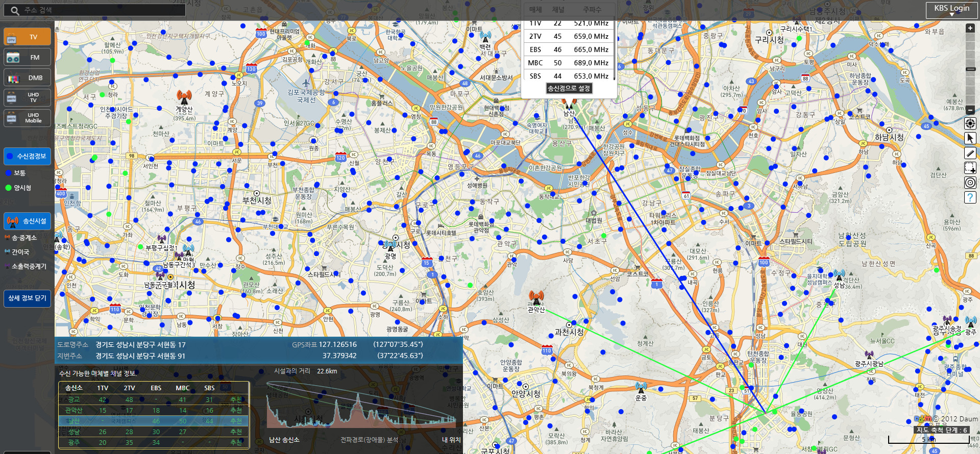
Task: Click 백련 relay station icon
Action: (485, 37)
